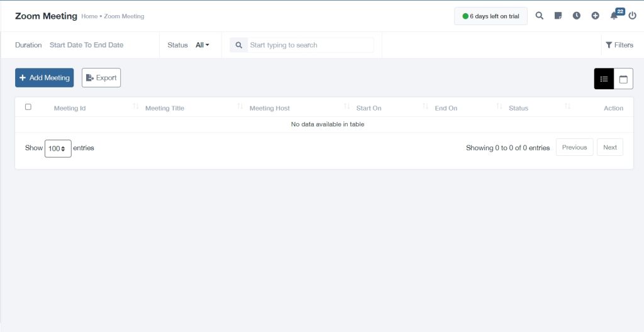Click the power logout icon
The height and width of the screenshot is (332, 644).
point(633,16)
